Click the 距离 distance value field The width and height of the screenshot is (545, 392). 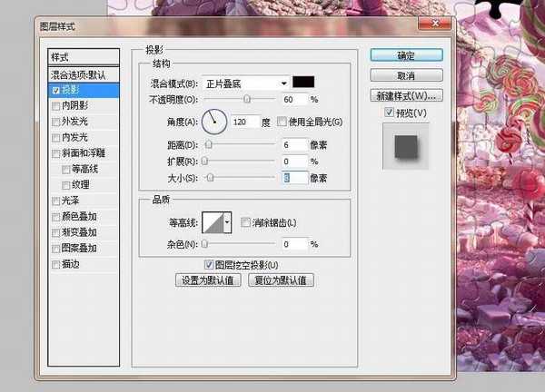click(x=295, y=144)
